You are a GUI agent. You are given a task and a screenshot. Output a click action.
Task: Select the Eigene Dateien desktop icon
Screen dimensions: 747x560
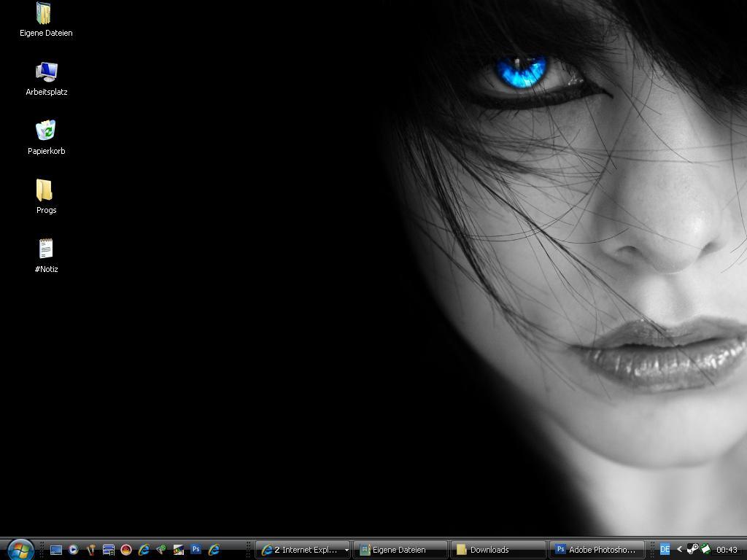click(x=46, y=19)
